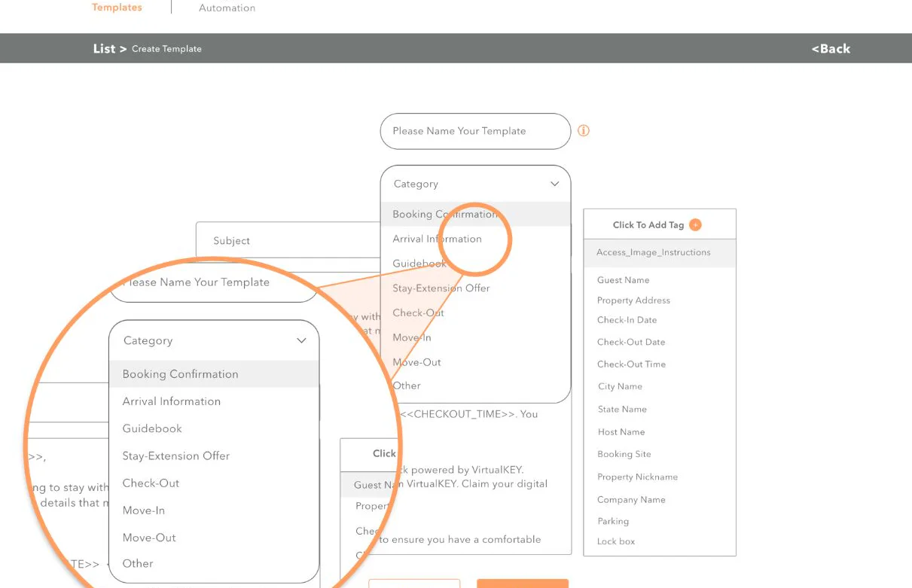Insert the Guest Name tag from tag list
Image resolution: width=912 pixels, height=588 pixels.
[x=623, y=280]
